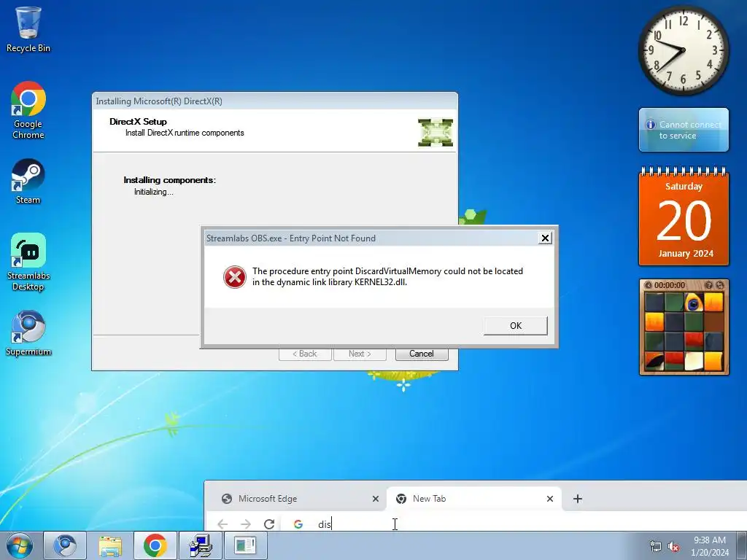Click the 'Initializing...' status text
The image size is (747, 560).
153,192
